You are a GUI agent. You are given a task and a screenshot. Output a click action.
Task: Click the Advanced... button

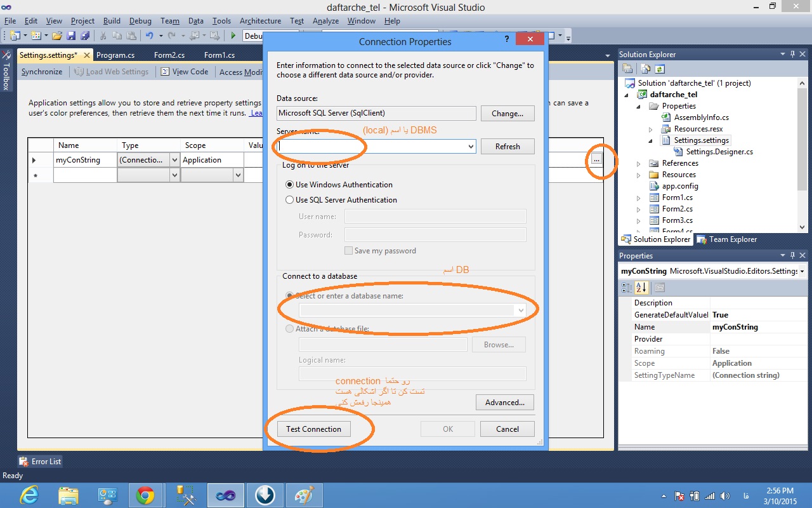coord(504,402)
